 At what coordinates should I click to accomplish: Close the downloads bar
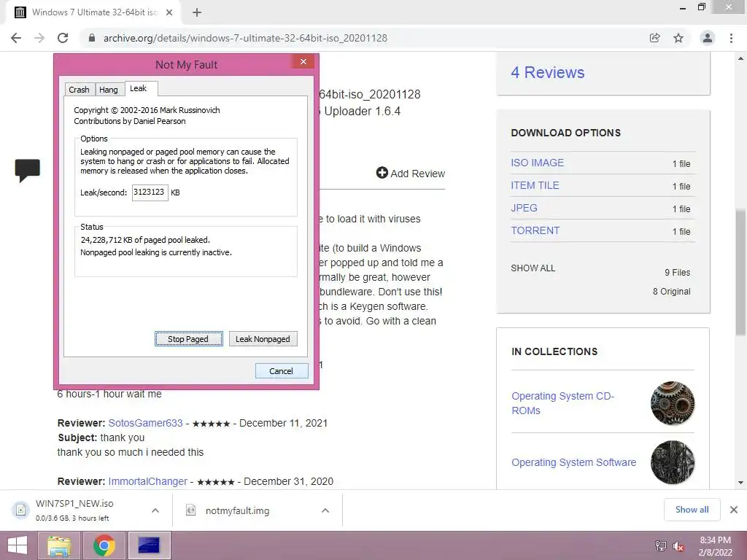tap(734, 510)
